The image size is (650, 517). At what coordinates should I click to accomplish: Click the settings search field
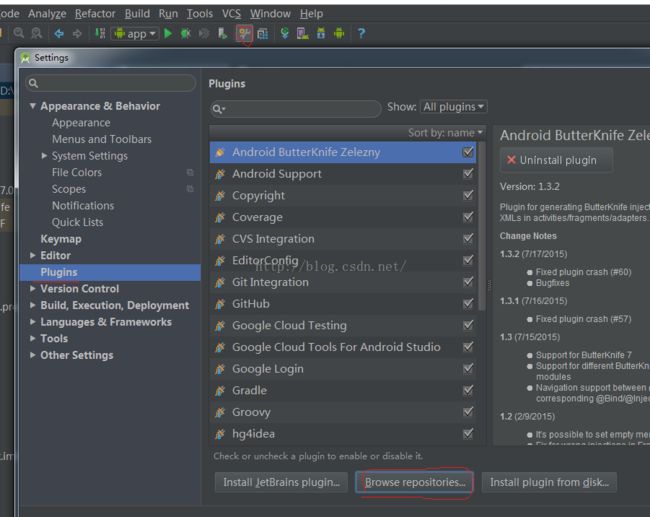(x=110, y=83)
